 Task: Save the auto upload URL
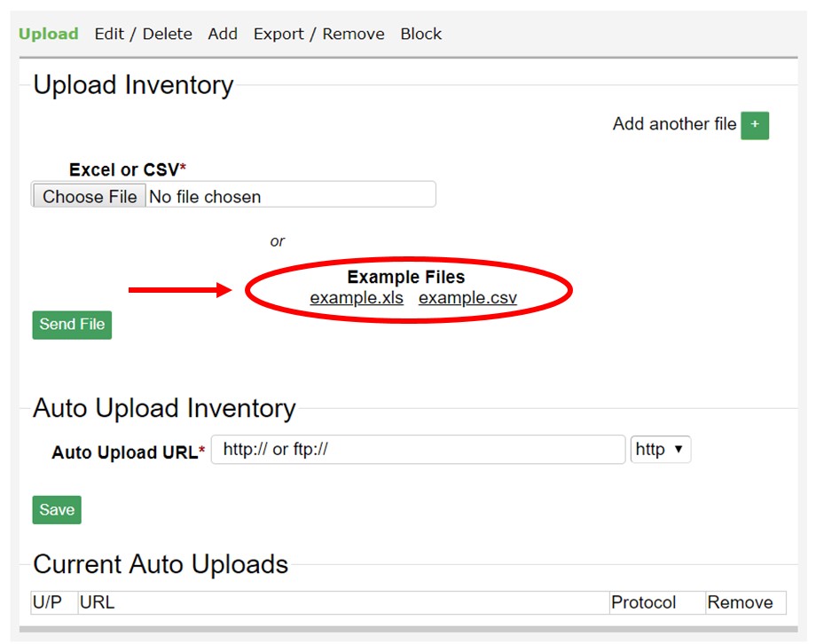click(57, 510)
